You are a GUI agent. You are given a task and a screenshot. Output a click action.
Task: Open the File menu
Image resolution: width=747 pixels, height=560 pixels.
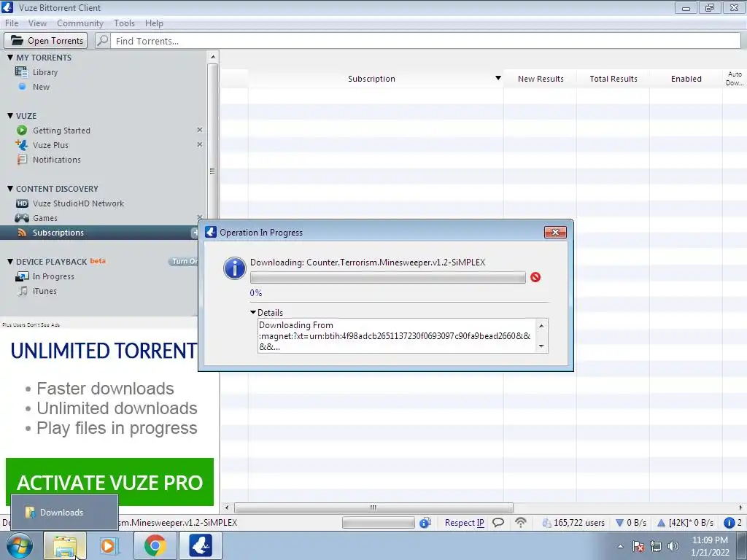[12, 23]
